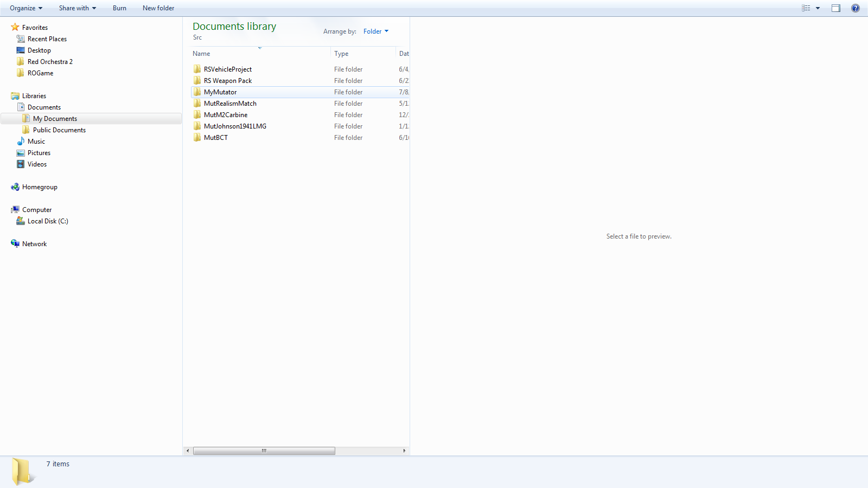Select the RSVehicleProject folder icon
Viewport: 868px width, 488px height.
point(197,69)
